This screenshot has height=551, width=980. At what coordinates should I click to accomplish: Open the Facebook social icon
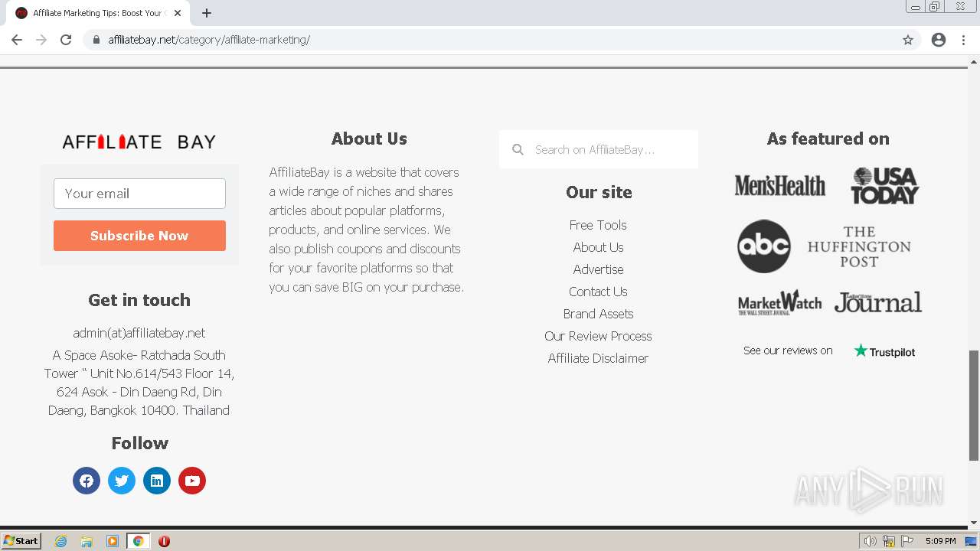coord(87,481)
